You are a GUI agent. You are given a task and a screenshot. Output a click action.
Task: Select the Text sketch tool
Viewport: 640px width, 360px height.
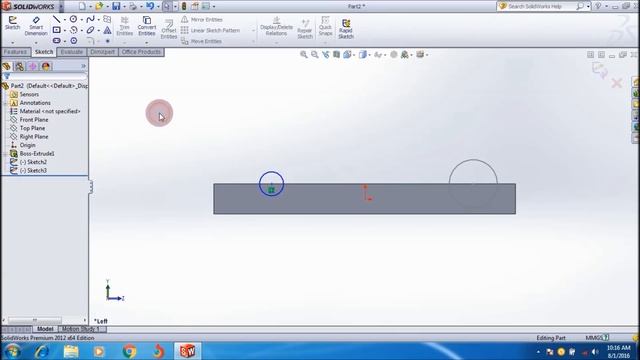(107, 30)
